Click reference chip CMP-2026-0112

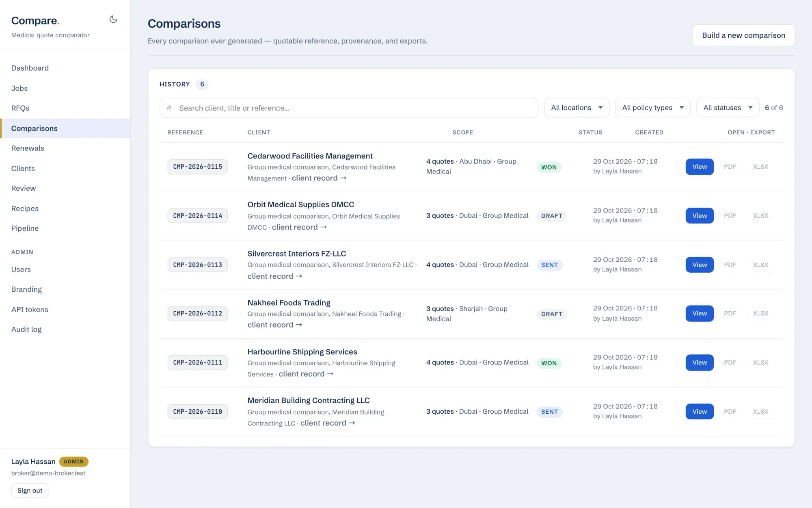[x=198, y=313]
